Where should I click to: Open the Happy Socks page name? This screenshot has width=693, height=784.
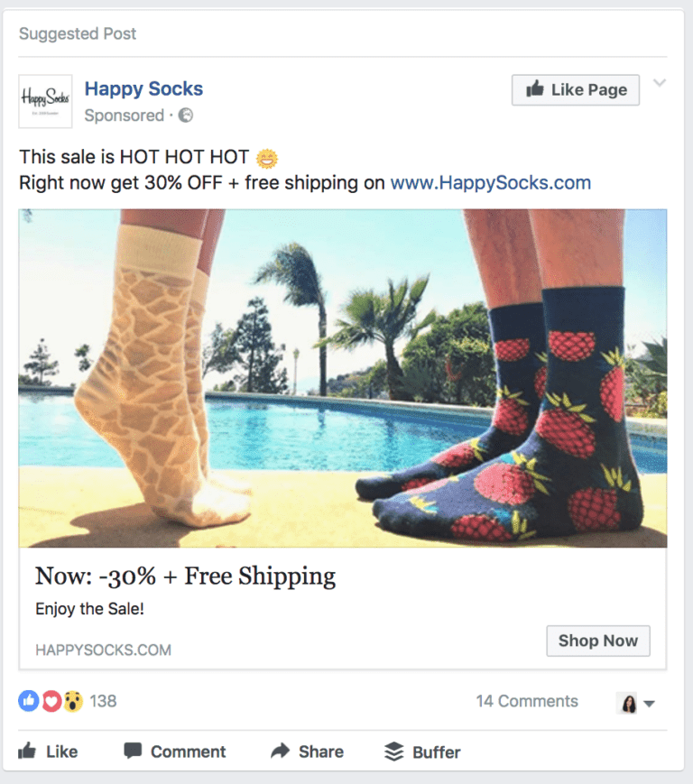pos(143,88)
